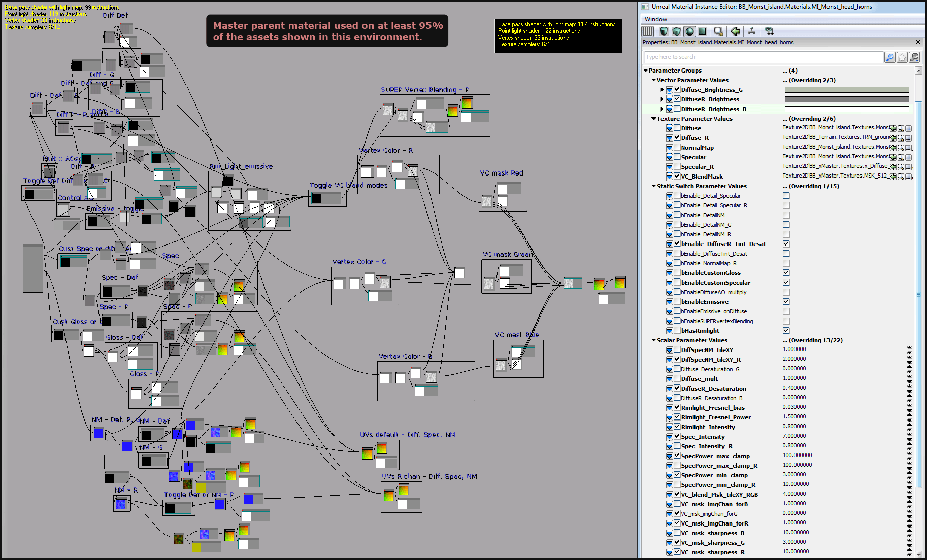Collapse Texture Parameter Values group

654,119
